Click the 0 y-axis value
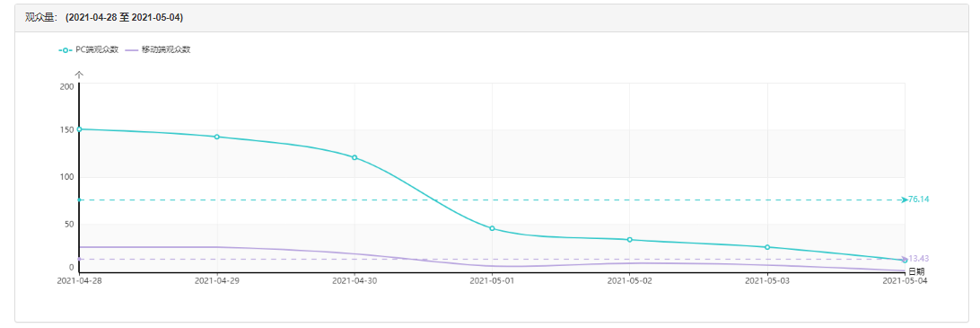Screen dimensions: 980x328 click(x=71, y=267)
